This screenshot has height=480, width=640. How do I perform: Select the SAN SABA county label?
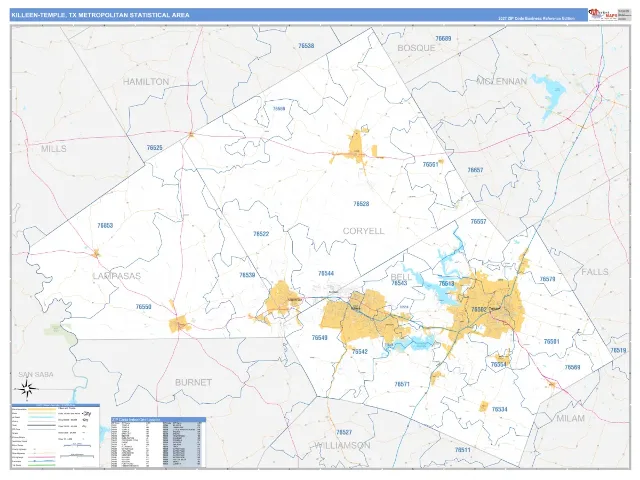(x=36, y=374)
